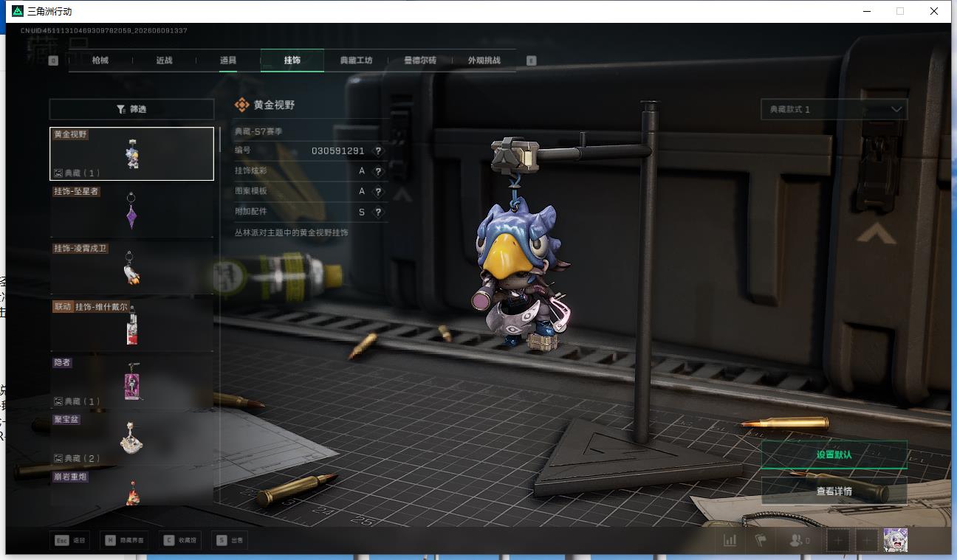
Task: Select the 崩岩重炮 charm card
Action: pyautogui.click(x=131, y=488)
